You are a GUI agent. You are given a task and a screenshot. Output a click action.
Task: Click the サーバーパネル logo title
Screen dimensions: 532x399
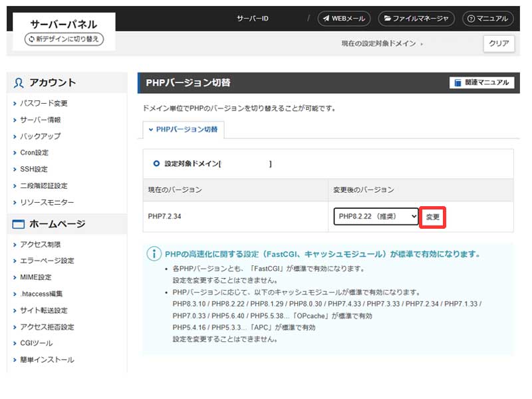pos(64,24)
